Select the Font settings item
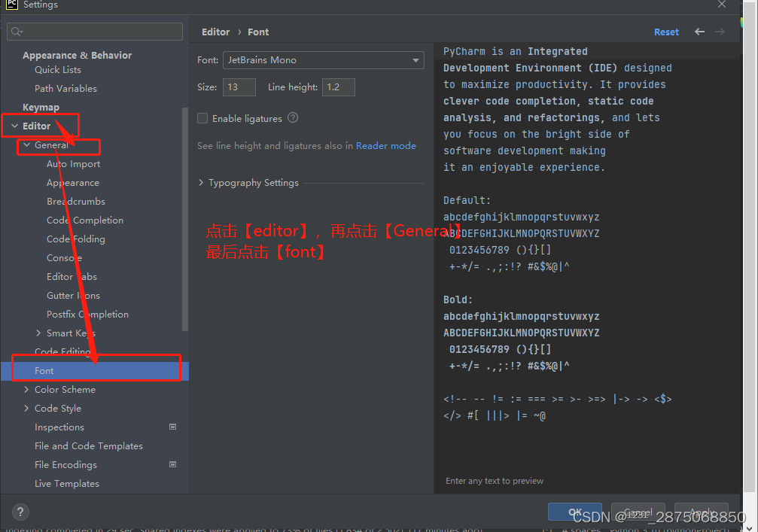 pos(95,371)
